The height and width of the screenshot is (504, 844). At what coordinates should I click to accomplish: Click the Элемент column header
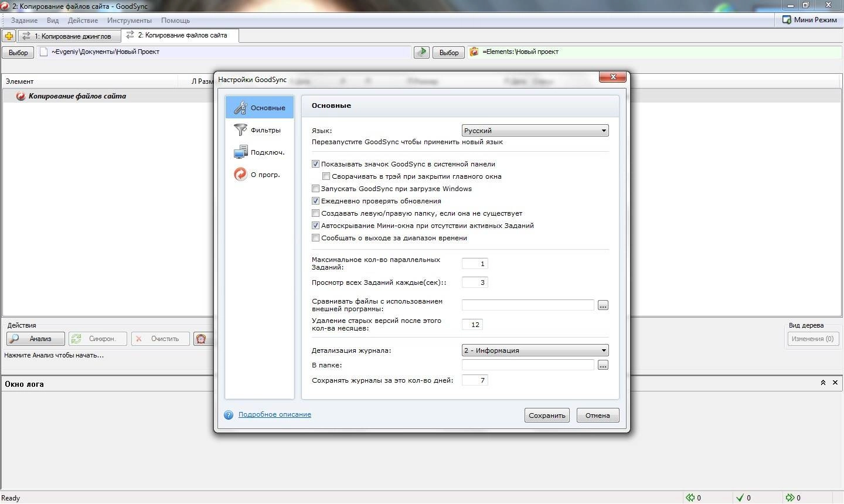[x=90, y=81]
